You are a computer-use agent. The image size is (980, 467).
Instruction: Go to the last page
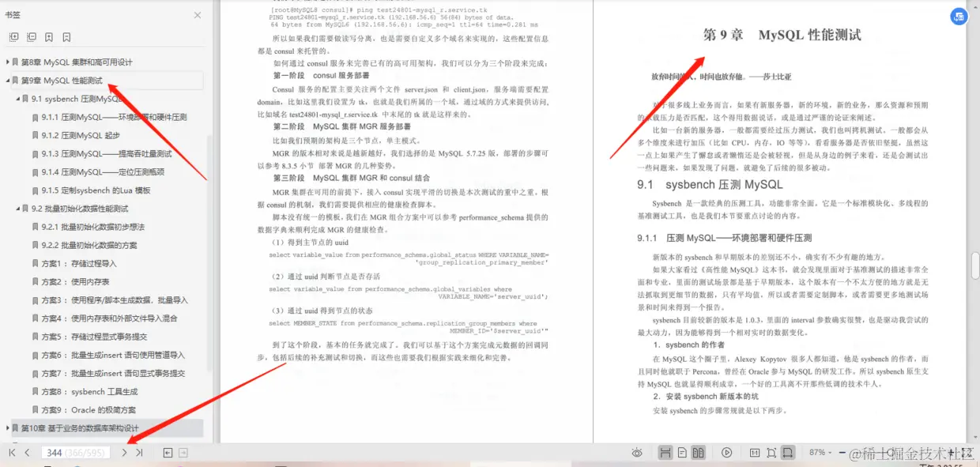tap(139, 453)
